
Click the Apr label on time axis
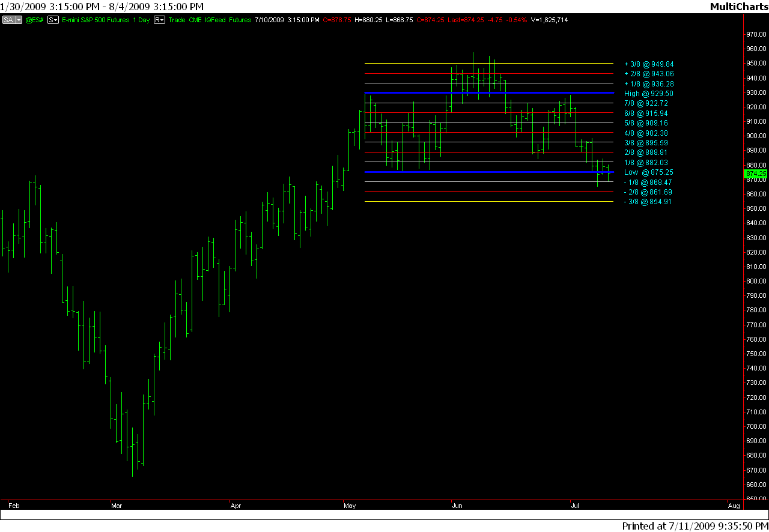click(x=236, y=506)
